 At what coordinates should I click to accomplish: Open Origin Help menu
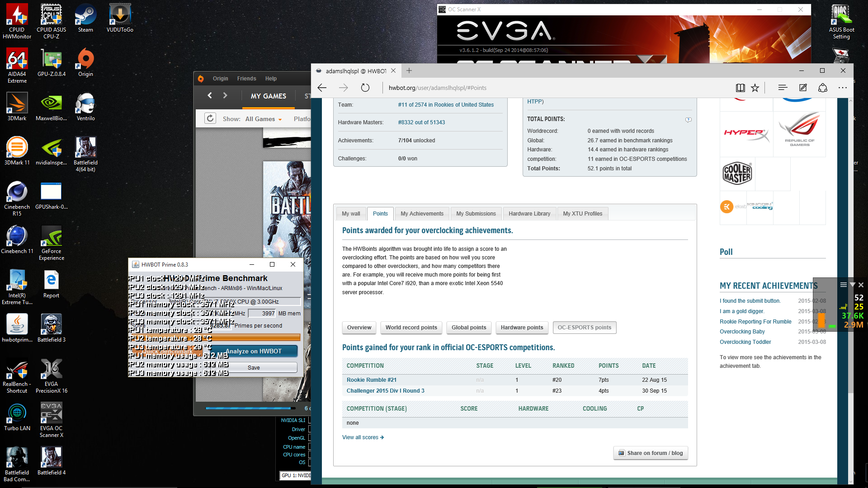pyautogui.click(x=271, y=79)
